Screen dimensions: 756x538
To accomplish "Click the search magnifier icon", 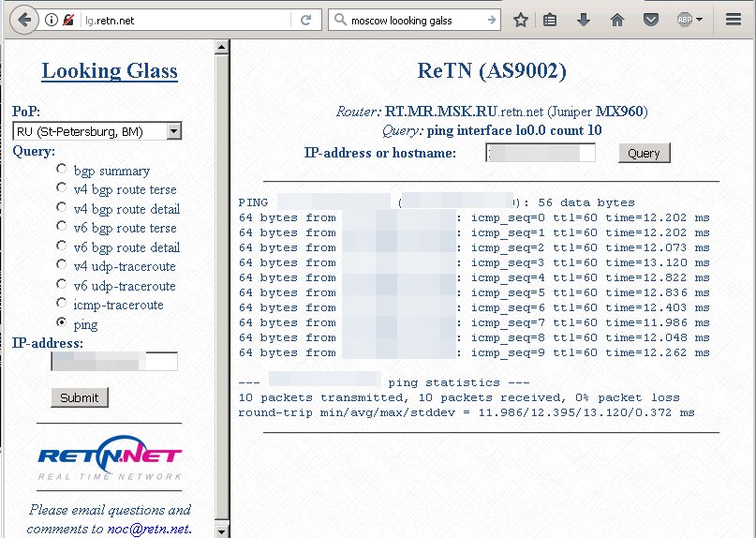I will pos(340,20).
